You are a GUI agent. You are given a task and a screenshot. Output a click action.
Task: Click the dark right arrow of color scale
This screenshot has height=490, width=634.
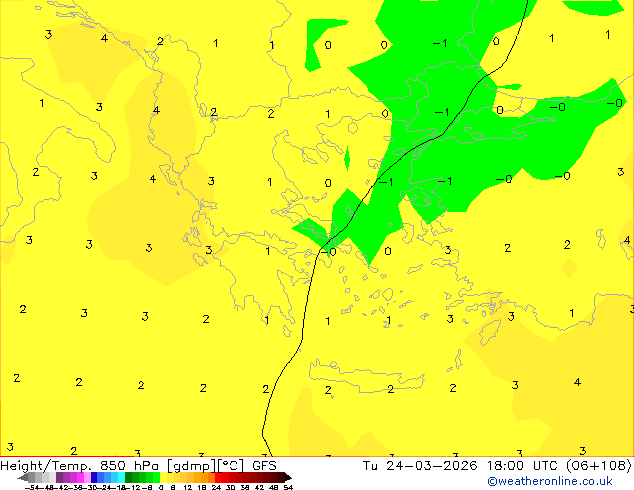tap(288, 477)
